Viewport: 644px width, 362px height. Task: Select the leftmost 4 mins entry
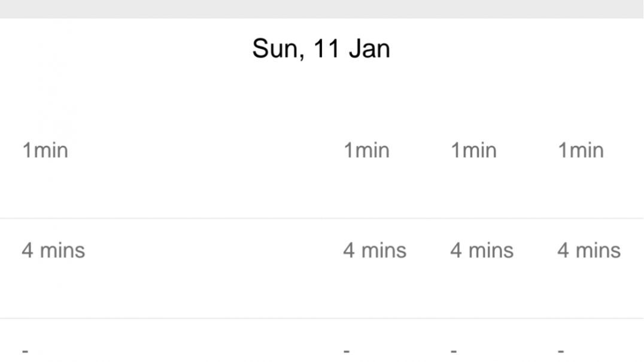pyautogui.click(x=53, y=250)
